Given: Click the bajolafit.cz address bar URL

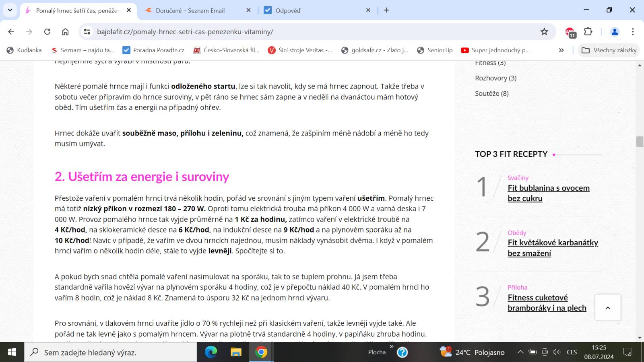Looking at the screenshot, I should click(x=185, y=32).
